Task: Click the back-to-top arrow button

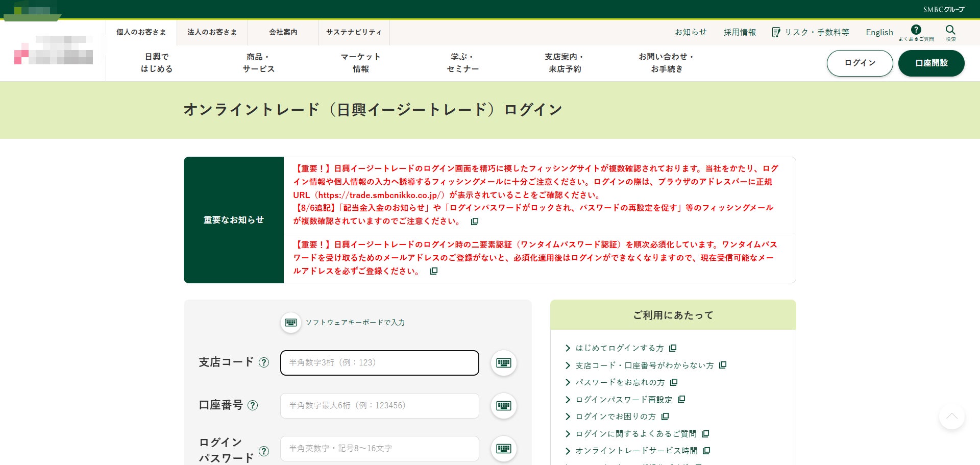Action: (x=952, y=417)
